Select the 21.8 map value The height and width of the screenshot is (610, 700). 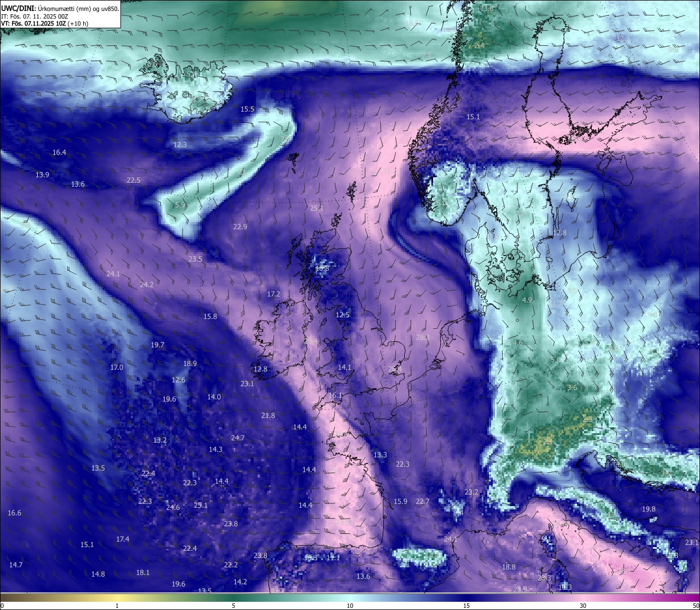268,416
